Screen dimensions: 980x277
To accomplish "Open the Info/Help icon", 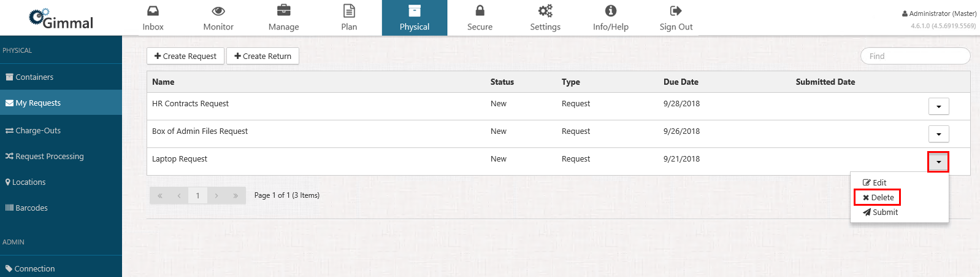I will click(x=610, y=11).
